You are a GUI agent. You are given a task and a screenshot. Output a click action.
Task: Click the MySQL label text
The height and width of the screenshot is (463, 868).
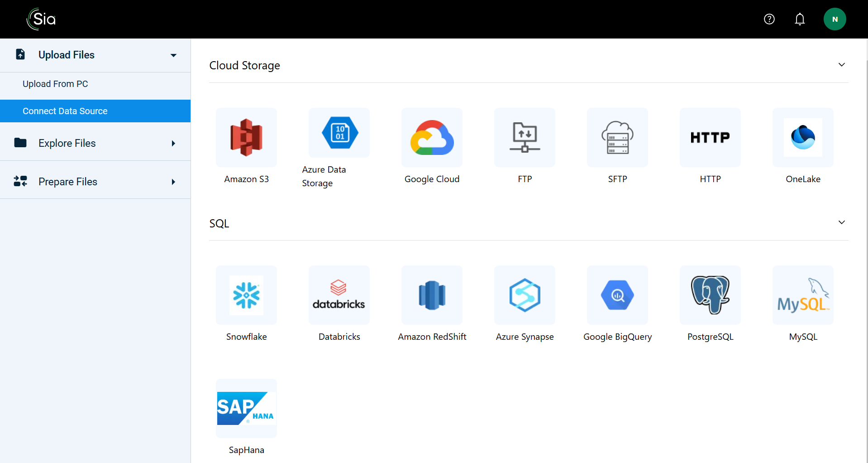point(803,337)
